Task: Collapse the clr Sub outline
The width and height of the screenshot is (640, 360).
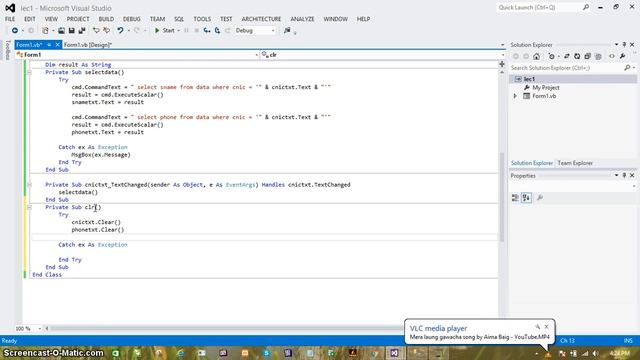Action: [x=29, y=207]
